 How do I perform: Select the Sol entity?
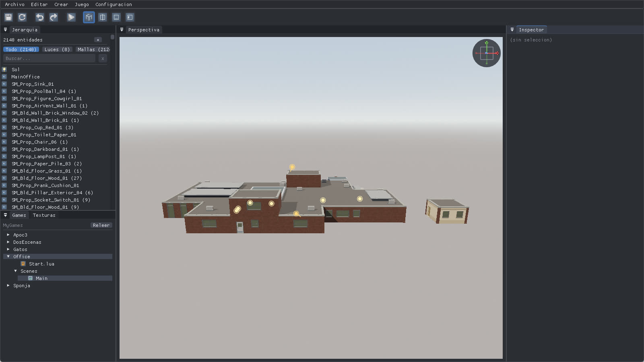coord(16,70)
